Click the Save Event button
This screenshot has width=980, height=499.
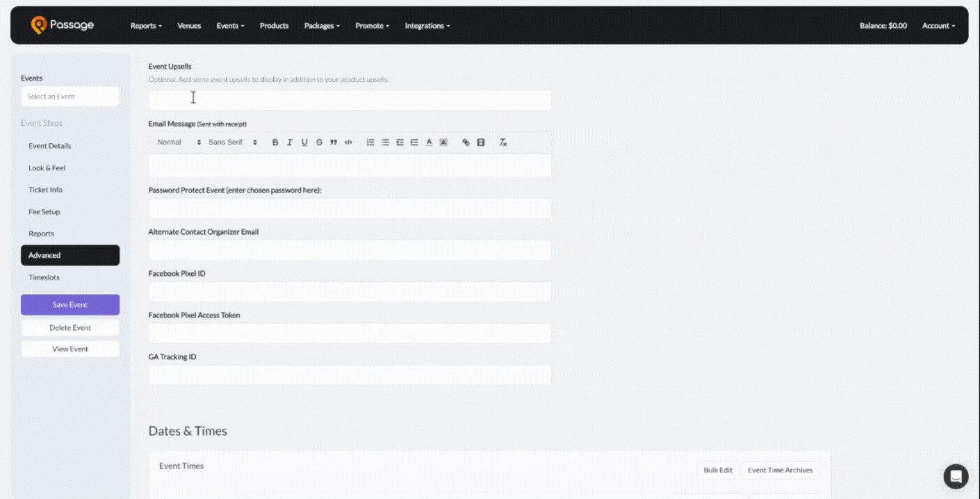[70, 304]
